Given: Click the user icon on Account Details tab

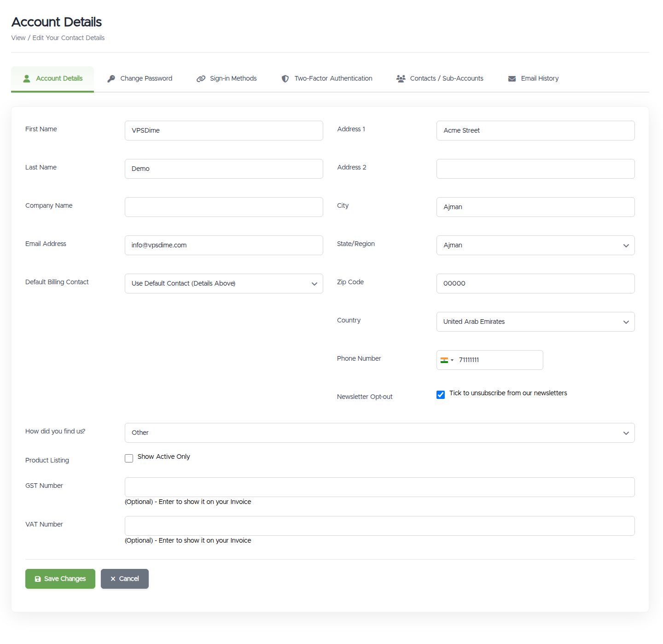Looking at the screenshot, I should pos(27,79).
